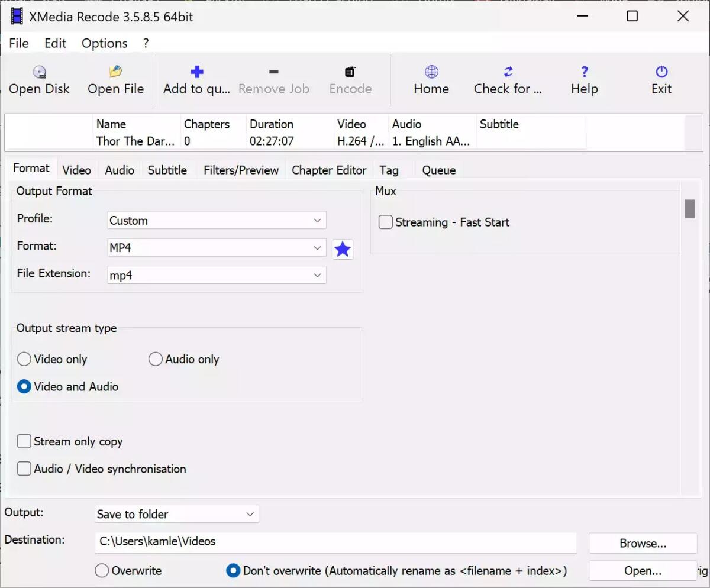
Task: Click the Open File toolbar icon
Action: coord(115,80)
